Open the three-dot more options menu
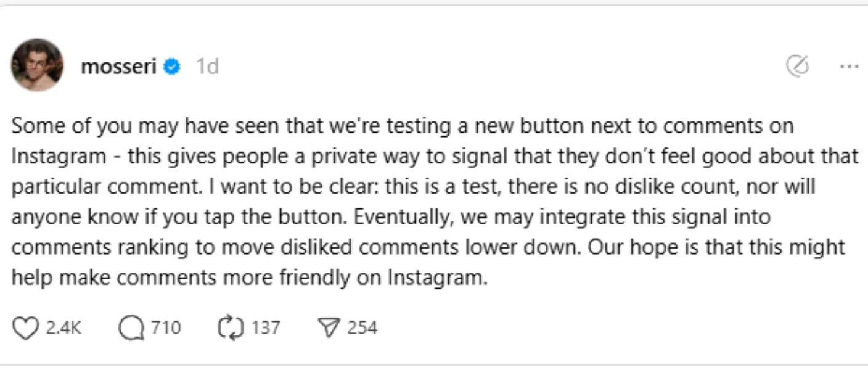Screen dimensions: 868x370 click(x=850, y=67)
